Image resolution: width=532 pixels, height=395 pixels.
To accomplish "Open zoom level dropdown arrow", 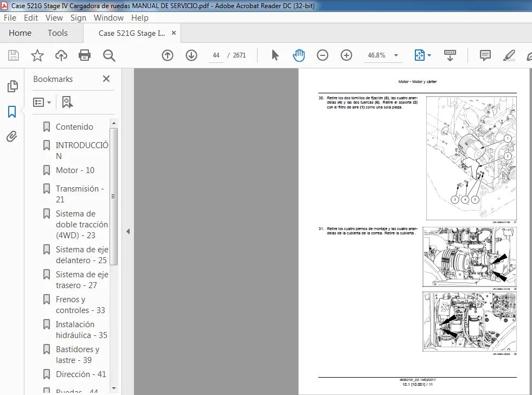I will point(396,55).
